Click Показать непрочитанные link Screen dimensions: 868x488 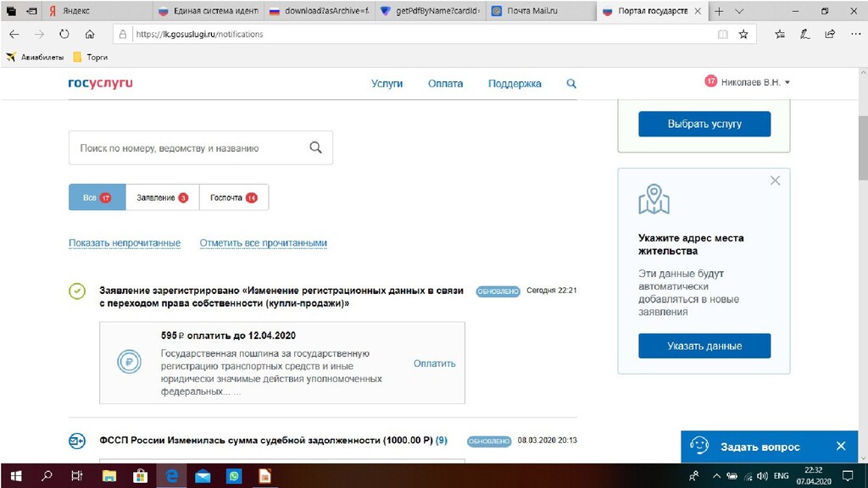(125, 243)
